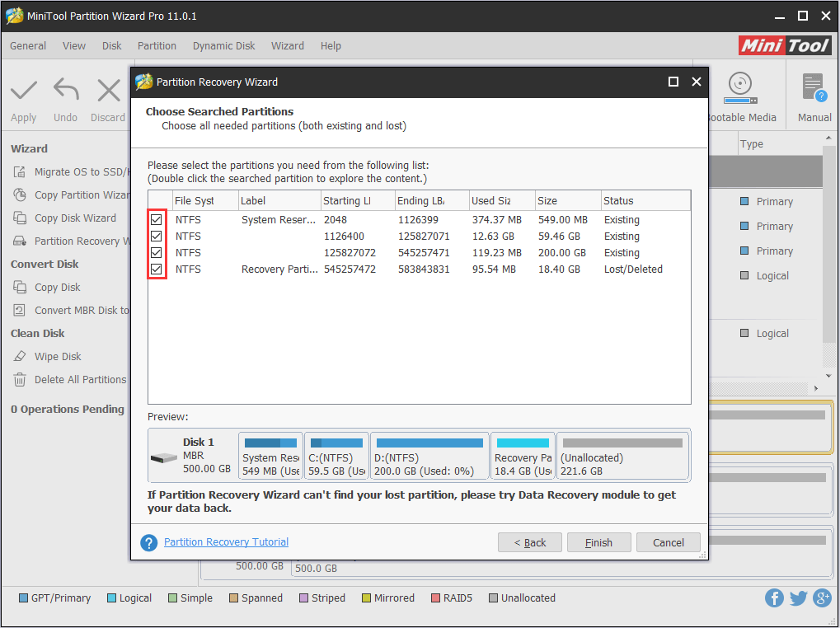The image size is (840, 628).
Task: Sort by Status column header
Action: pos(645,201)
